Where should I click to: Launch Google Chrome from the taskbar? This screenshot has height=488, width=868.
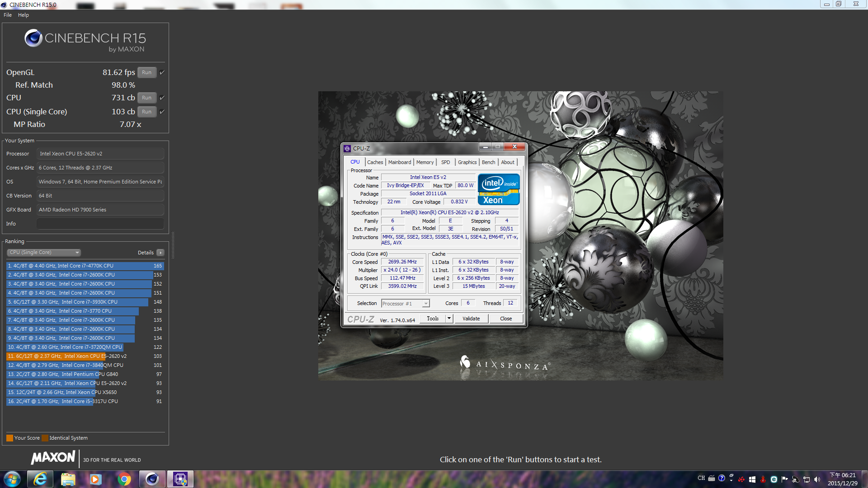click(124, 479)
